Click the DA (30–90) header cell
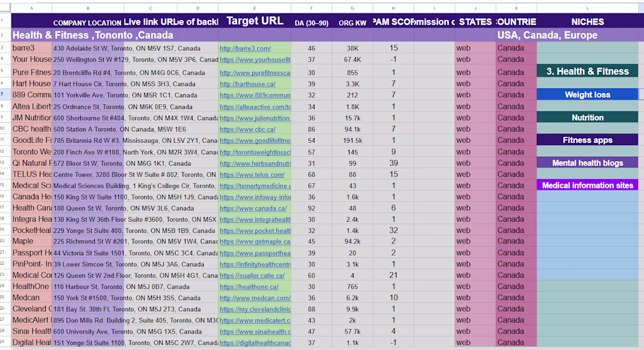The image size is (644, 350). (311, 23)
